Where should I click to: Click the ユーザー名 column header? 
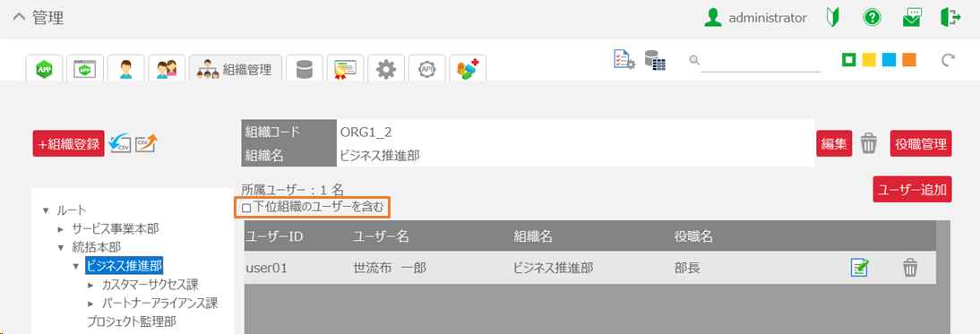tap(381, 236)
